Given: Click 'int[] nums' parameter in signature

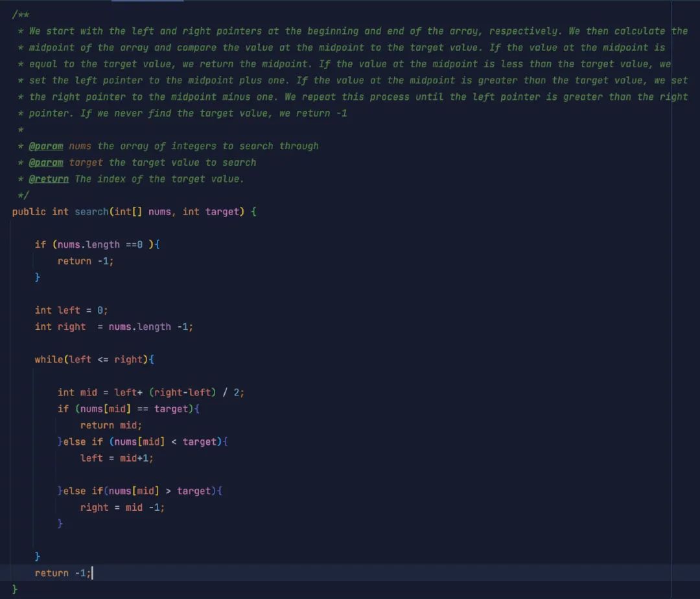Looking at the screenshot, I should pyautogui.click(x=143, y=211).
